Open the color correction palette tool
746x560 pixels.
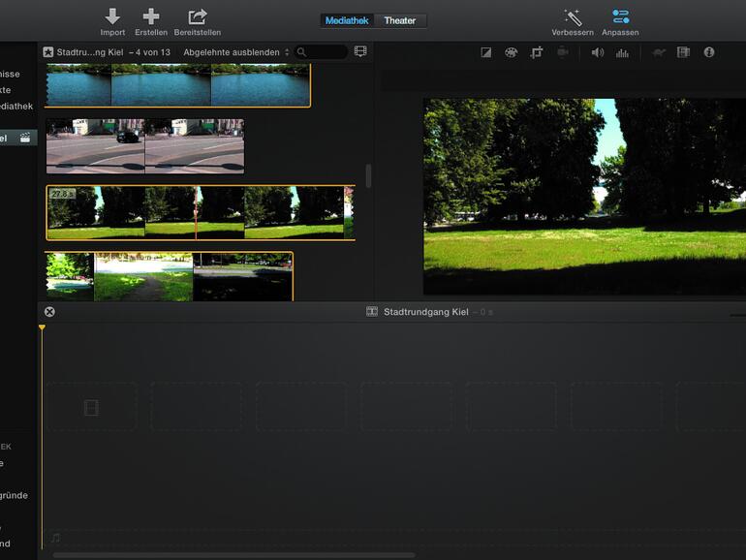pyautogui.click(x=511, y=52)
